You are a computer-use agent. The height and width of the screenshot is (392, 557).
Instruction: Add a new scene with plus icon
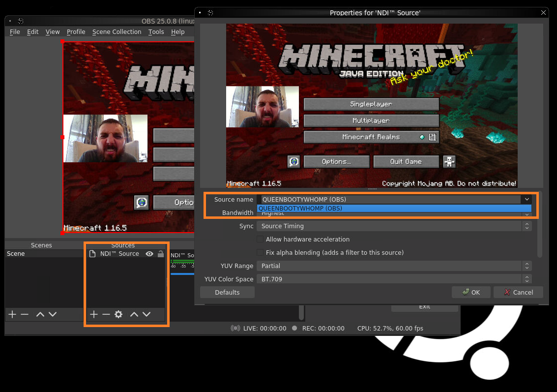pos(12,314)
